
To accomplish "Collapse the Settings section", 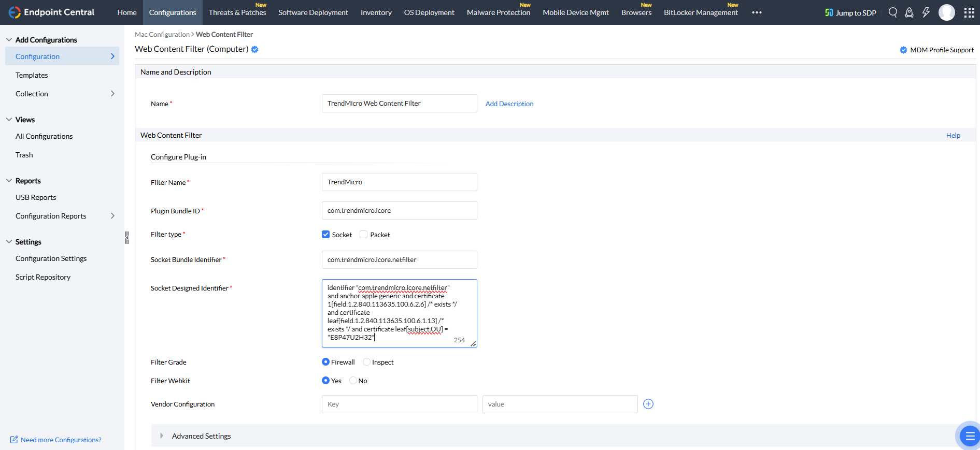I will pyautogui.click(x=9, y=241).
